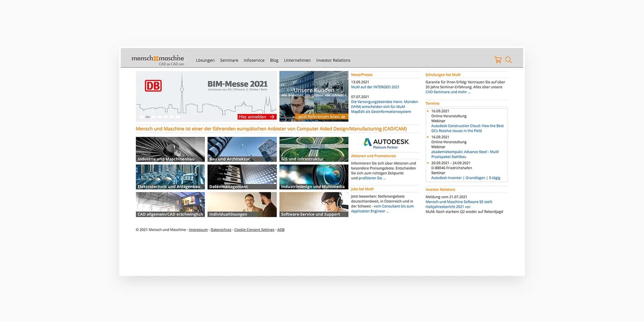Image resolution: width=644 pixels, height=322 pixels.
Task: Click D-88046 Friedrichshafen text
Action: [x=452, y=168]
